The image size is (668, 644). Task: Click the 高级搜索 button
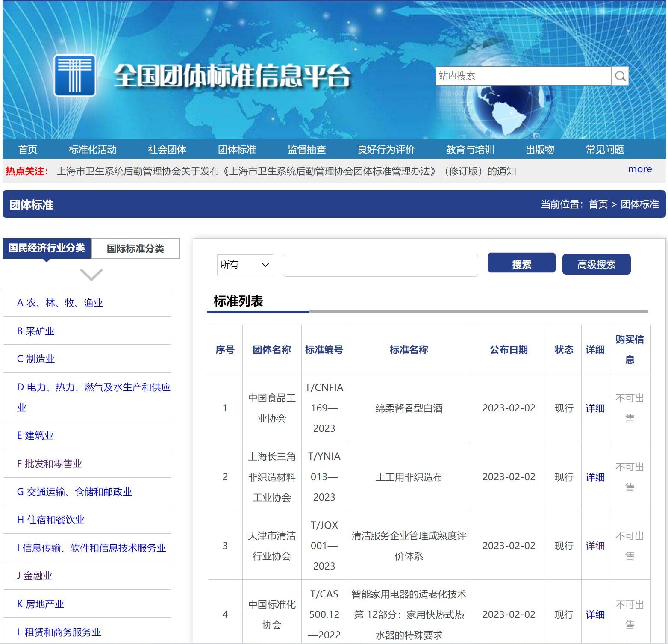(x=597, y=264)
